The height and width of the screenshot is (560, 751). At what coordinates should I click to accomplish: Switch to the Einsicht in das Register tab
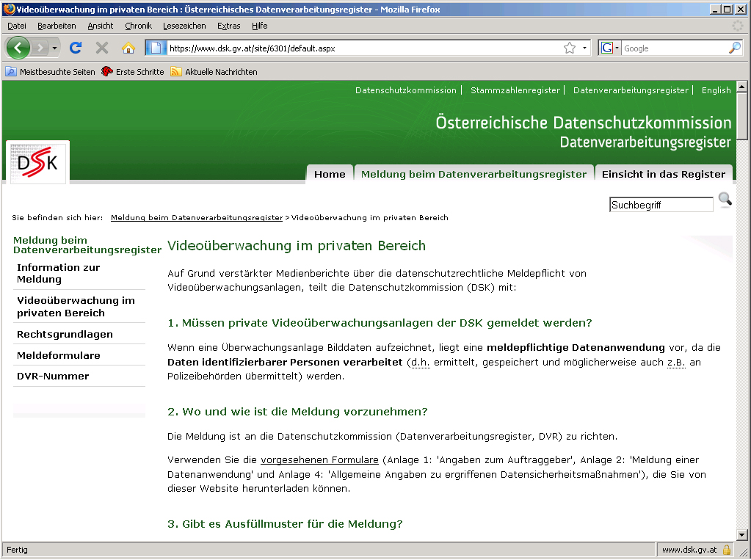(664, 175)
